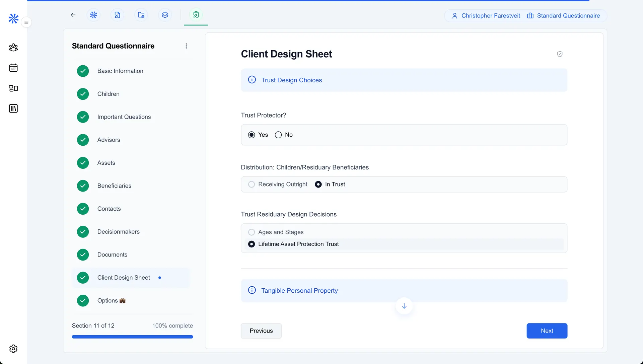Go to Assets section
This screenshot has height=364, width=643.
[x=131, y=163]
